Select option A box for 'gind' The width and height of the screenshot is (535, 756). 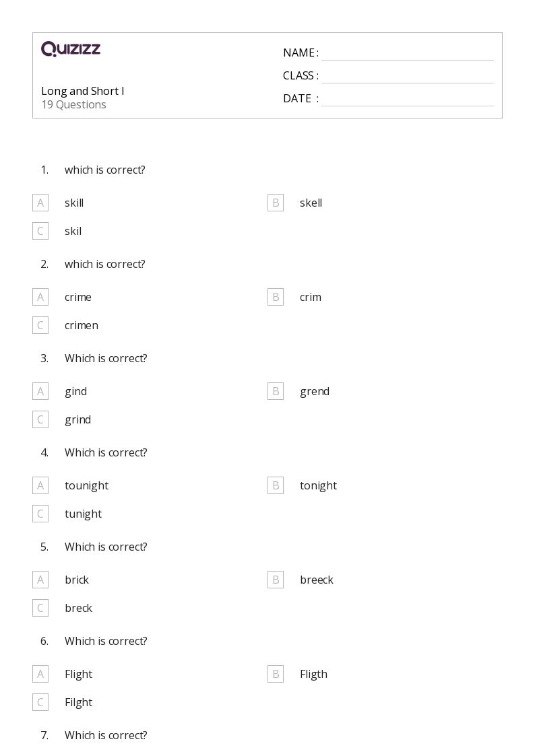pyautogui.click(x=40, y=391)
